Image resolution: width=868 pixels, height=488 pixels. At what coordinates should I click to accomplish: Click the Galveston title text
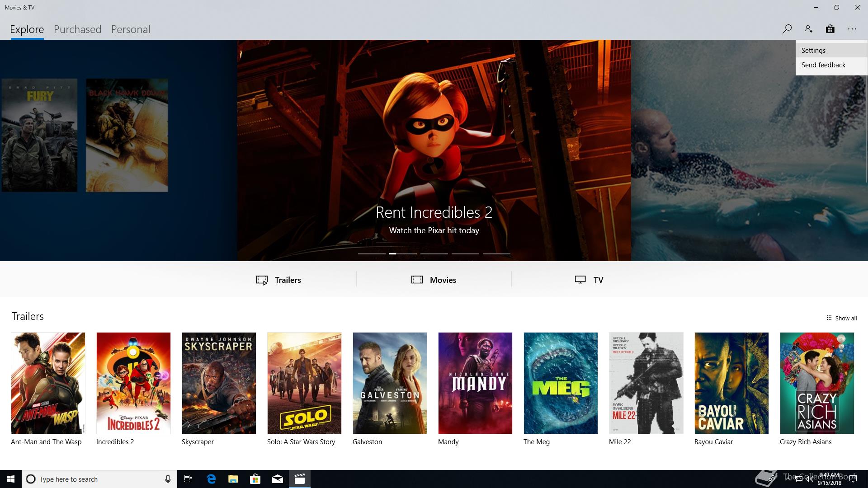367,442
